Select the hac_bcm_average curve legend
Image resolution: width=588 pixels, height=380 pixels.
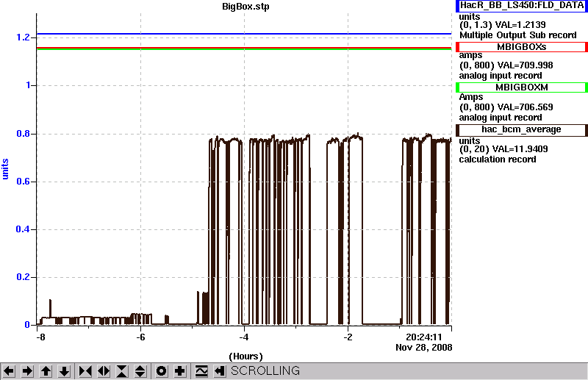coord(522,130)
